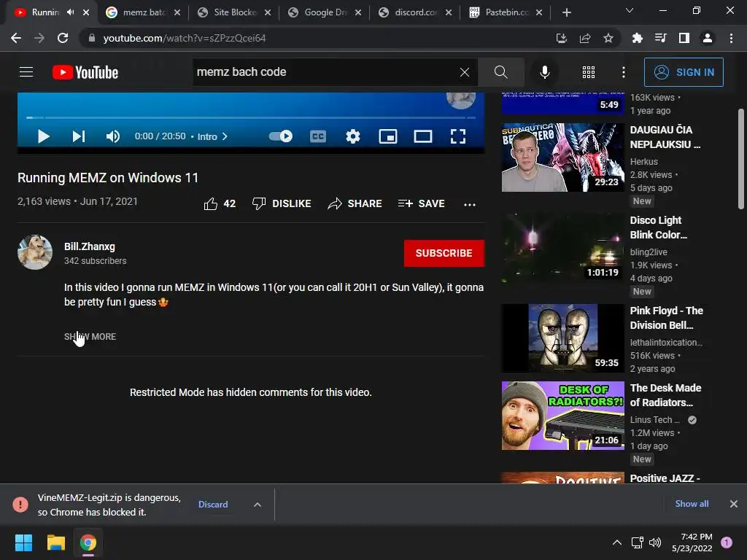Open YouTube settings three-dot menu
Viewport: 747px width, 560px height.
624,72
